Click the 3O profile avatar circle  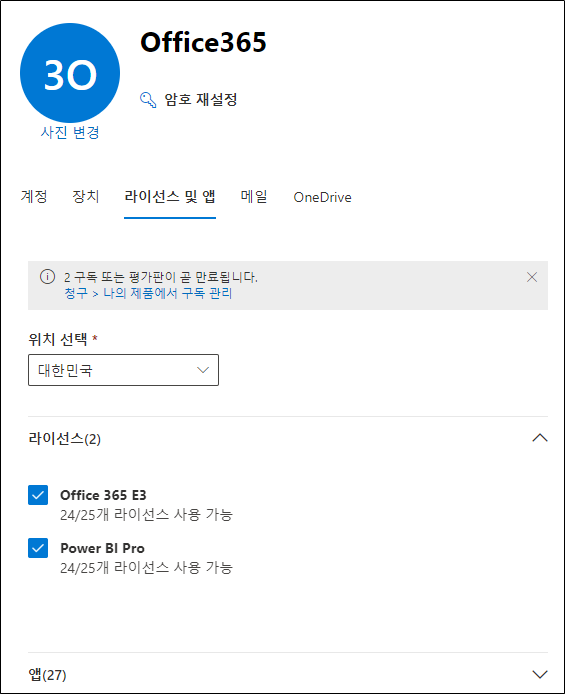pyautogui.click(x=70, y=73)
